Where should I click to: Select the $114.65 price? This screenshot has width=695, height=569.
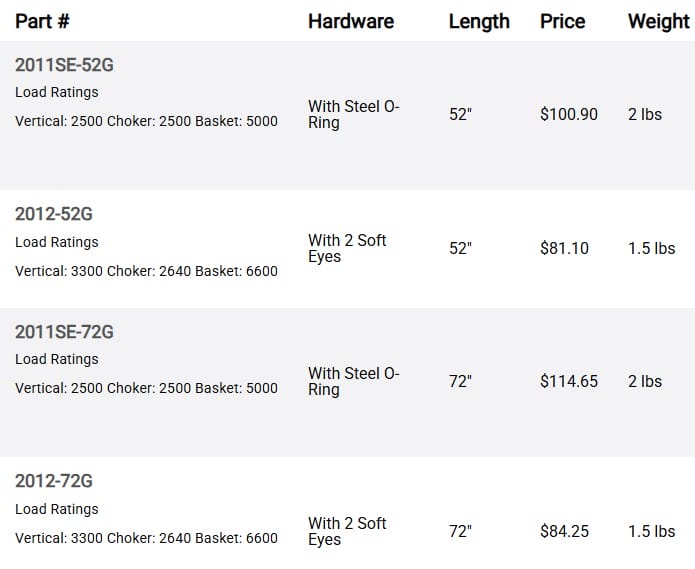(569, 381)
